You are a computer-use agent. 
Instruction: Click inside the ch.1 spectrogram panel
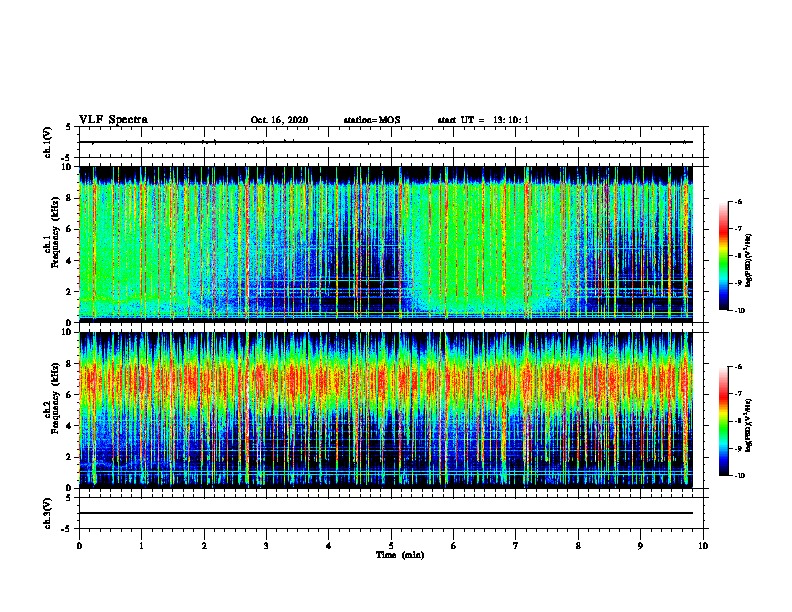386,244
